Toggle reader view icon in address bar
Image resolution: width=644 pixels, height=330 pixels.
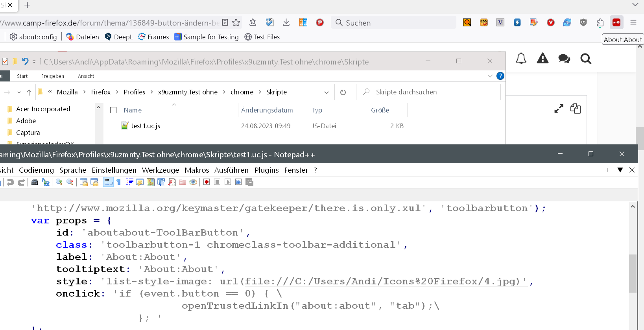225,22
